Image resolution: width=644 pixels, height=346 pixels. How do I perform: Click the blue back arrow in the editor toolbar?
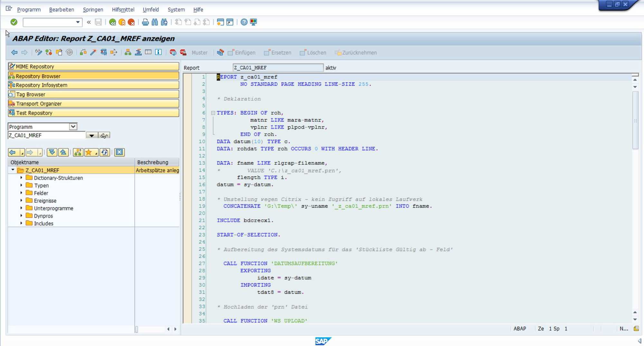click(14, 52)
